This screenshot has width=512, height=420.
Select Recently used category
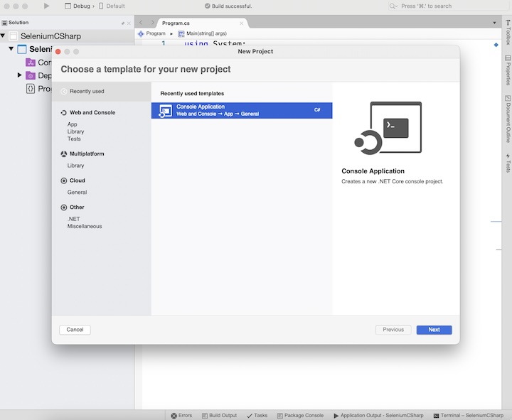pyautogui.click(x=102, y=92)
